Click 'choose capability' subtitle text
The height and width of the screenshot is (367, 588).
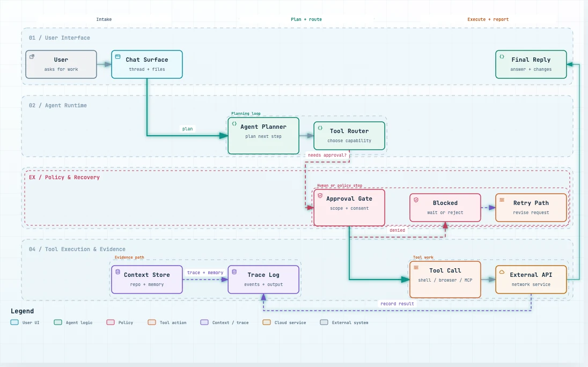point(349,141)
